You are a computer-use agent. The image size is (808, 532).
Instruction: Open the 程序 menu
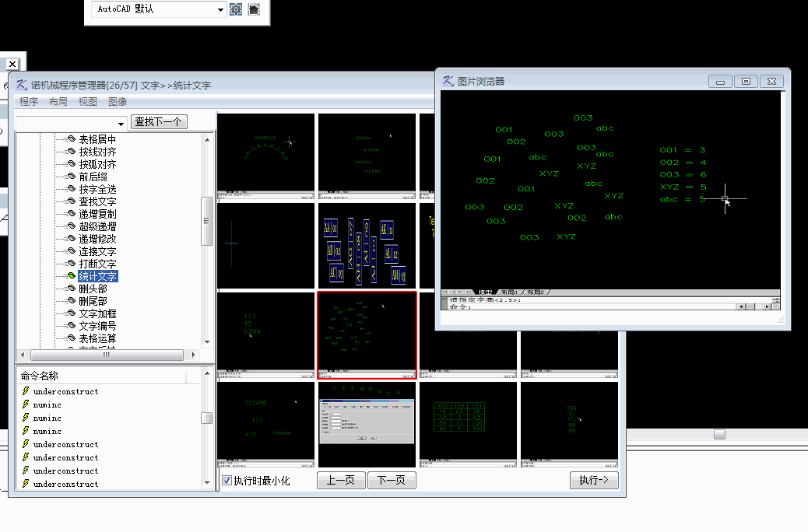point(29,101)
